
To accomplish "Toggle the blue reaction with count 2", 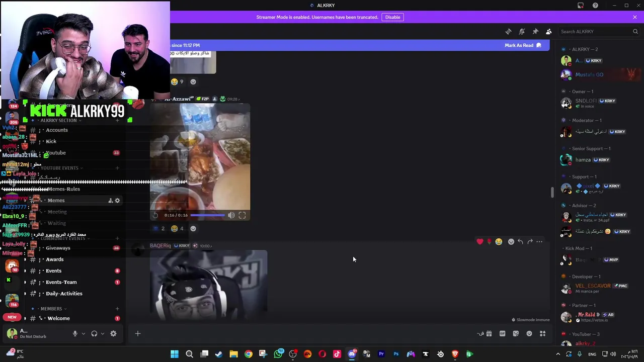I will click(159, 228).
